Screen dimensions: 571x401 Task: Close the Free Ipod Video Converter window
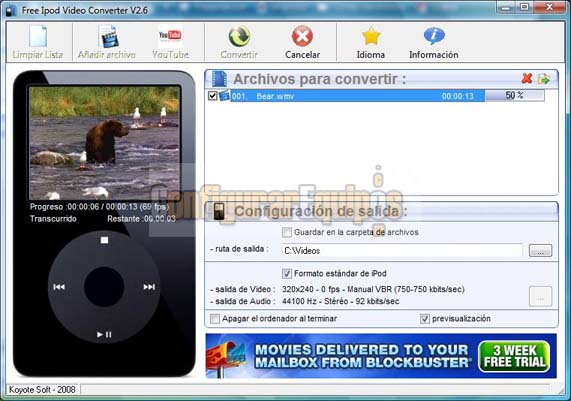pos(550,7)
